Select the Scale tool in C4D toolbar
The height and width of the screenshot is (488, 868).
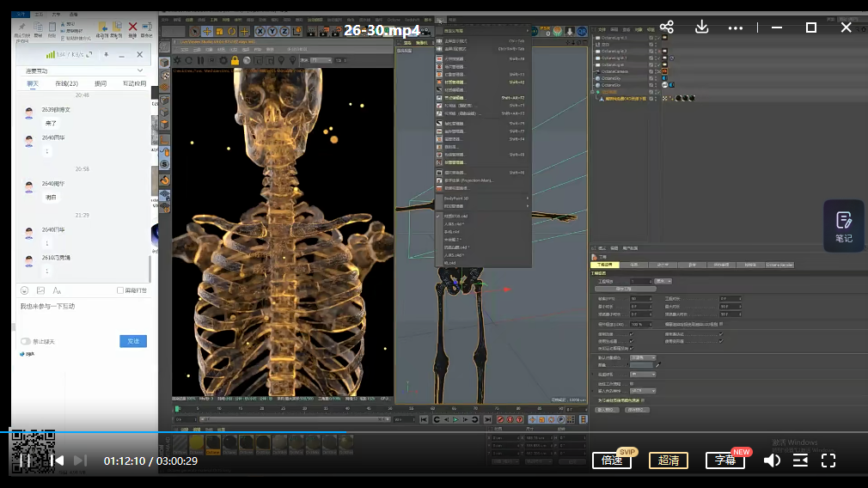click(219, 32)
